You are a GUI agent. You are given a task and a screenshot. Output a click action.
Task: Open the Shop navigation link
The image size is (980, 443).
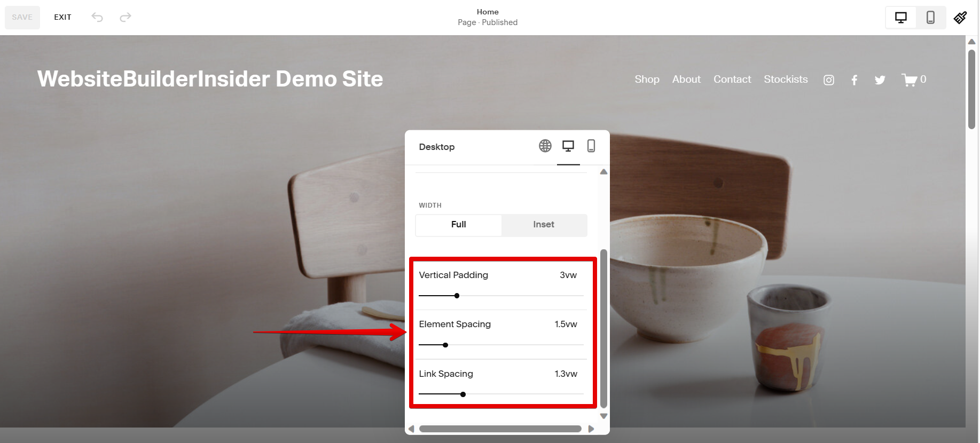(647, 80)
